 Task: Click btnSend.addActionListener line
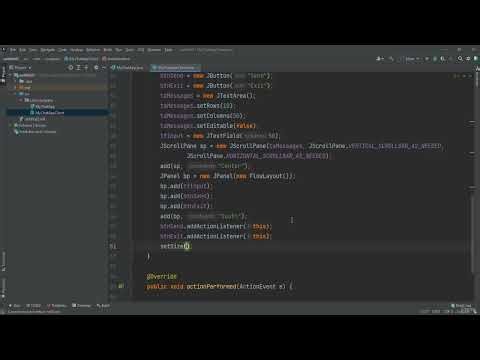tap(216, 226)
